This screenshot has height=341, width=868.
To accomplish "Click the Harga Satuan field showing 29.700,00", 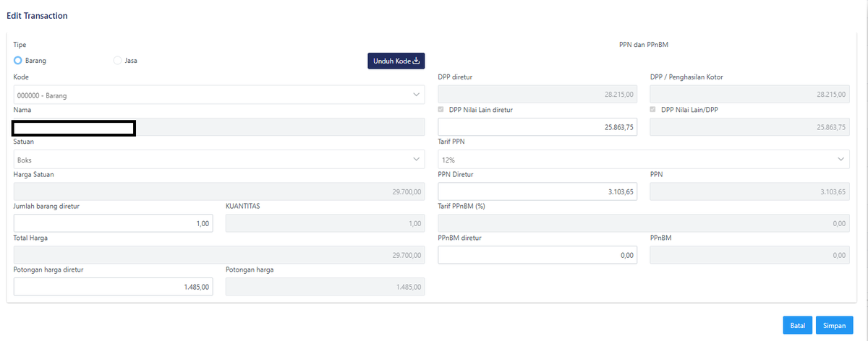I will tap(219, 191).
